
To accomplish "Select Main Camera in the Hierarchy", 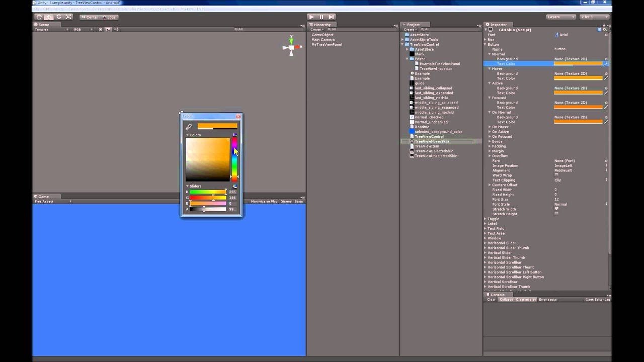I will point(323,39).
